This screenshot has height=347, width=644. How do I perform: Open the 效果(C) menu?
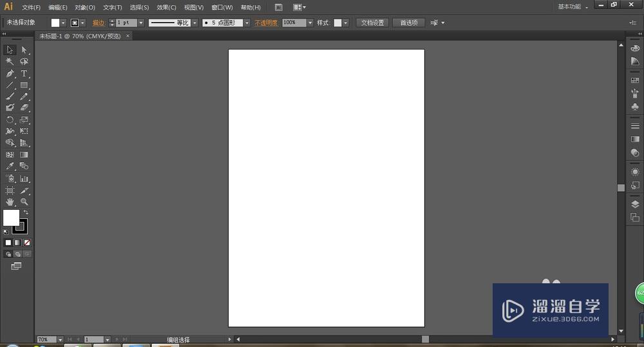(x=167, y=8)
